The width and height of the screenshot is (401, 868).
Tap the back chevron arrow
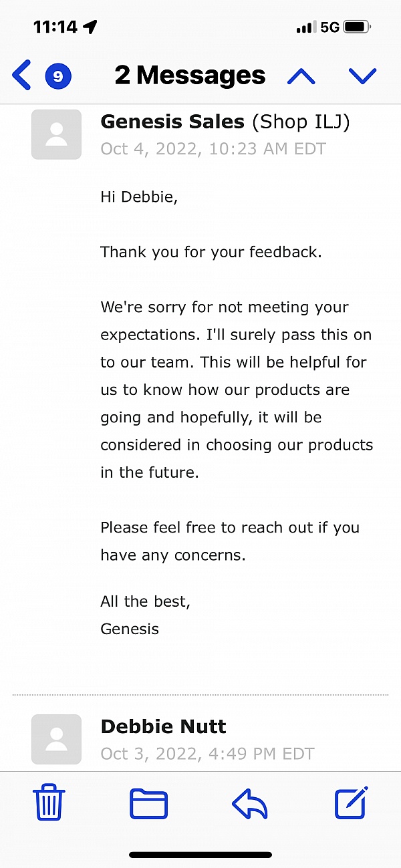tap(21, 75)
